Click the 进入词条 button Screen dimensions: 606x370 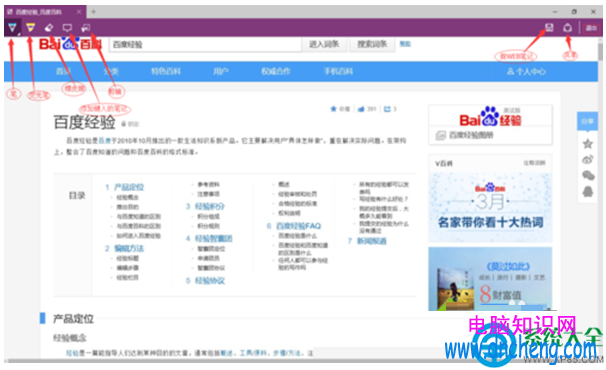click(x=324, y=44)
